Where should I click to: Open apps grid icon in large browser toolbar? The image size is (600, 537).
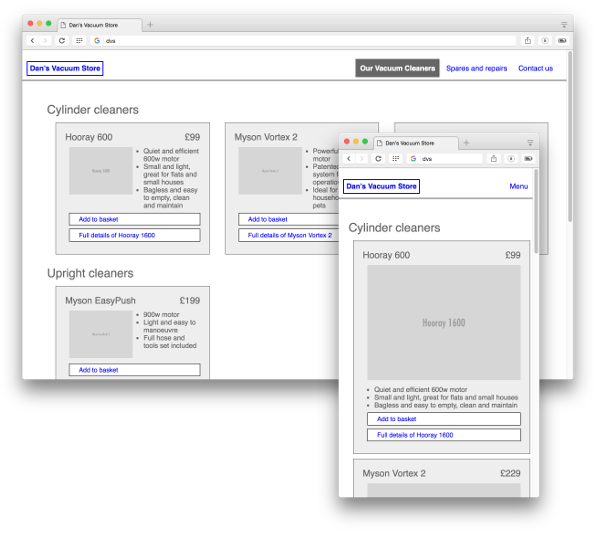point(79,41)
